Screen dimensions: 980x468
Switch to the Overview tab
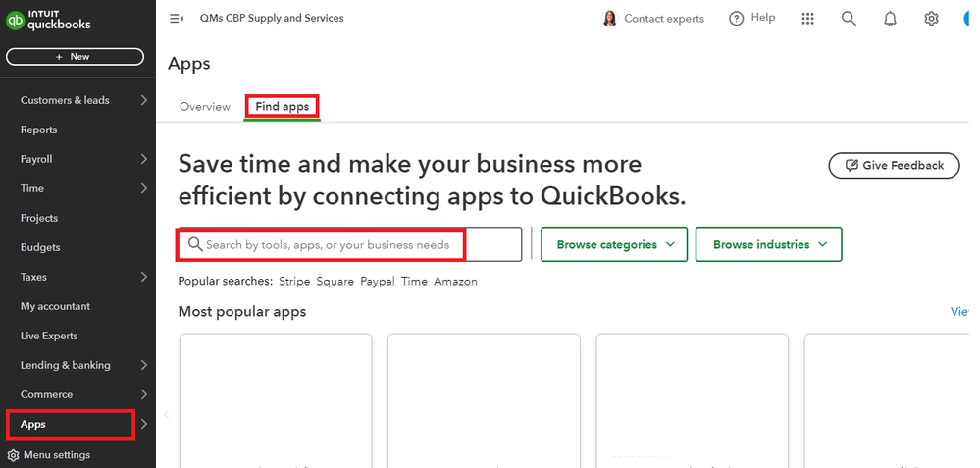point(205,107)
